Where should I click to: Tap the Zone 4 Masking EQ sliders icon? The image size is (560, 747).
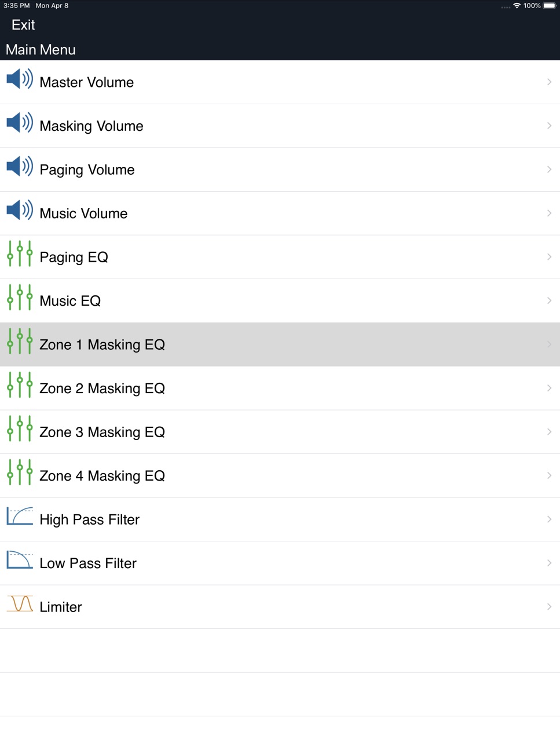20,473
